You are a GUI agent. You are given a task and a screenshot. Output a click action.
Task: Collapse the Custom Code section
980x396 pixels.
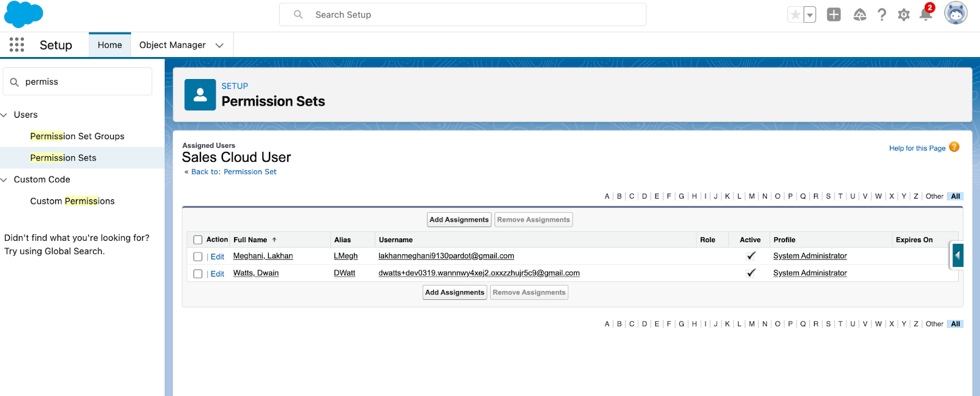pos(4,180)
